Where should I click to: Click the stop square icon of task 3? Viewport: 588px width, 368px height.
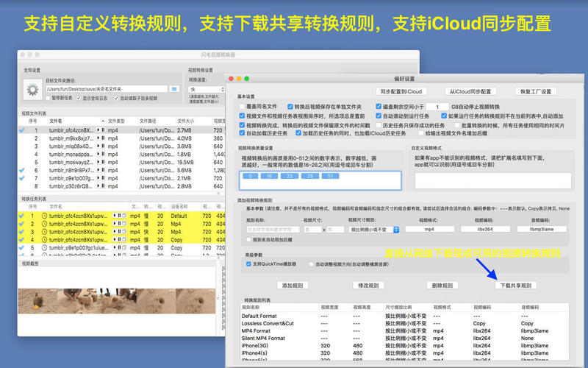[x=124, y=231]
